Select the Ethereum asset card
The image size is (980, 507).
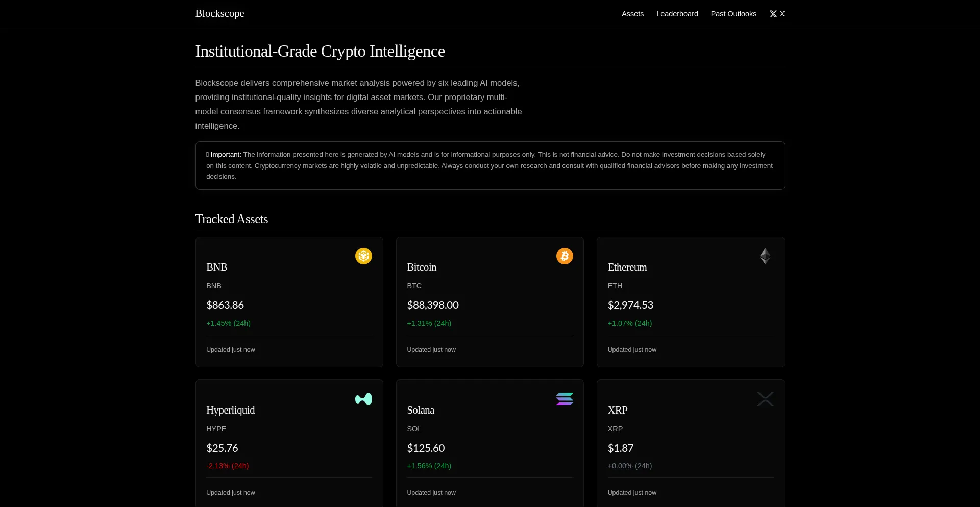pos(690,302)
